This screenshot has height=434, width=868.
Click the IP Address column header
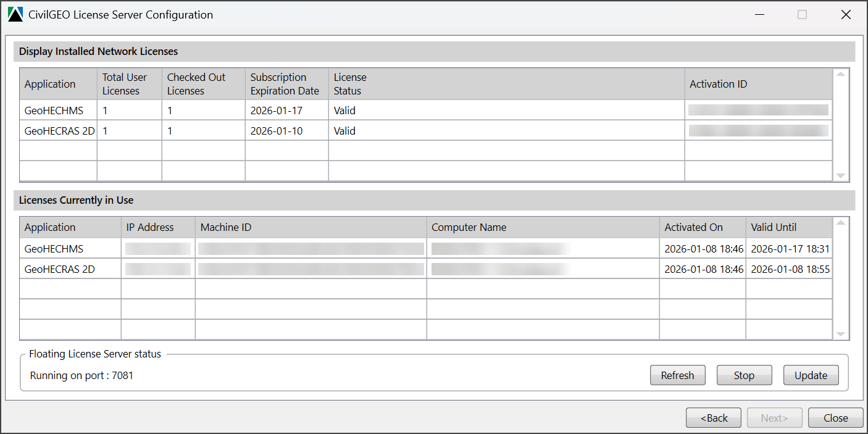[158, 227]
